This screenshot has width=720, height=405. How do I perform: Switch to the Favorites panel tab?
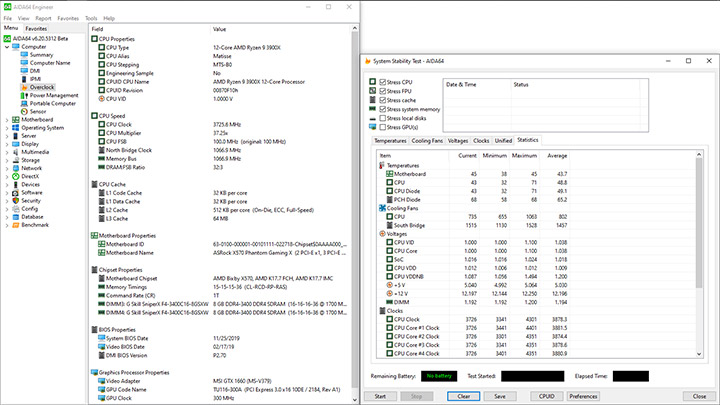tap(36, 29)
